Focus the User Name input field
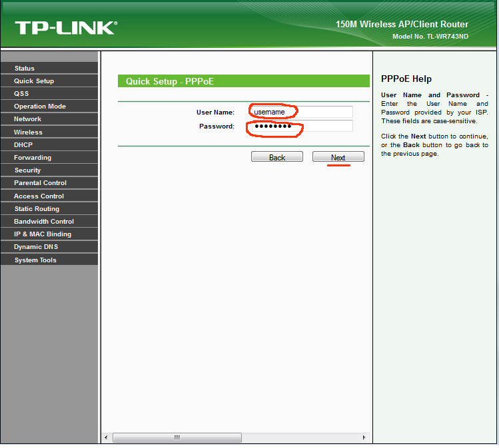 click(302, 112)
